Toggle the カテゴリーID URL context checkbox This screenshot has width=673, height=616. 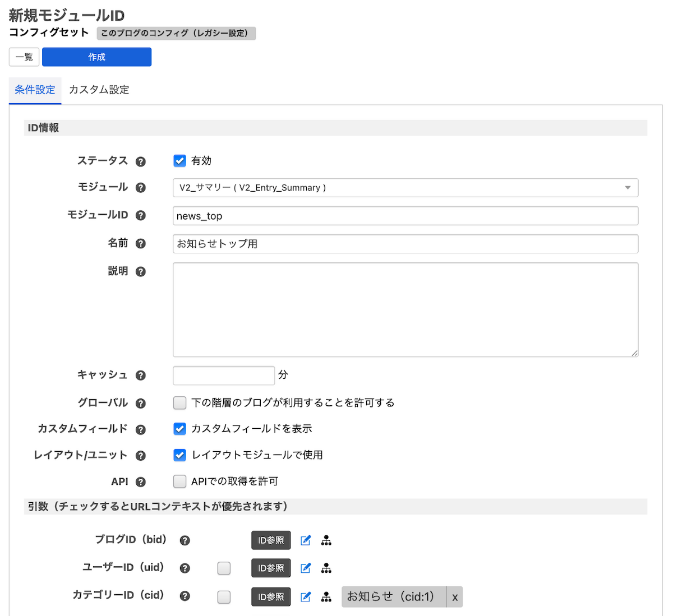pyautogui.click(x=224, y=597)
